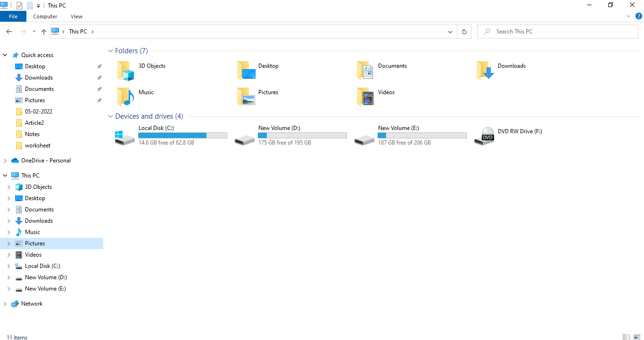This screenshot has width=644, height=340.
Task: Navigate up one level with the up arrow
Action: click(43, 32)
